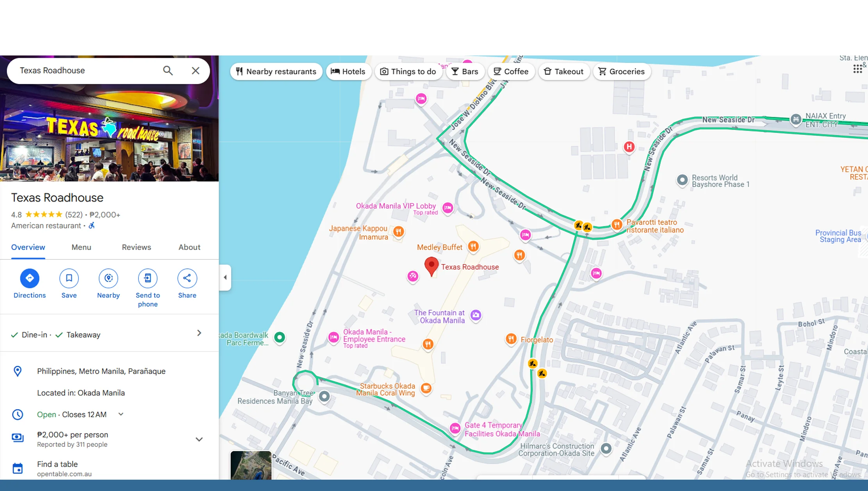Screen dimensions: 868x491
Task: Toggle the Coffee filter chip
Action: pyautogui.click(x=511, y=71)
